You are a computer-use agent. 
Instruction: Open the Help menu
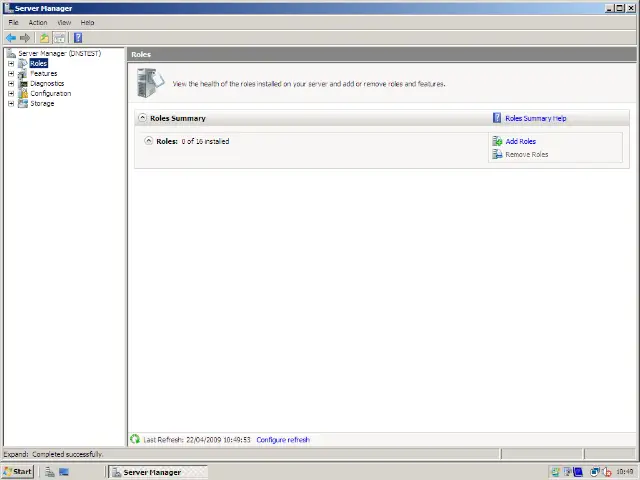pyautogui.click(x=87, y=22)
